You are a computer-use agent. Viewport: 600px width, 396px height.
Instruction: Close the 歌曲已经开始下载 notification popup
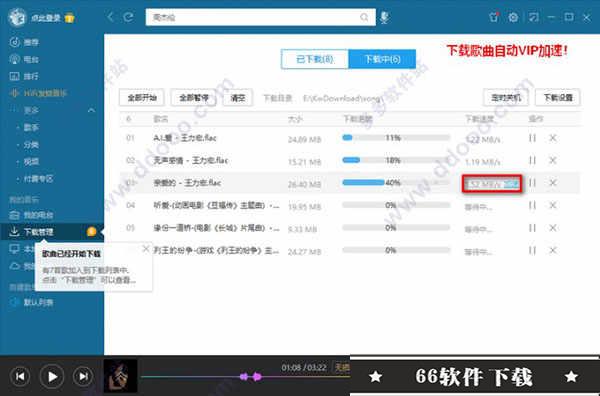pyautogui.click(x=145, y=249)
